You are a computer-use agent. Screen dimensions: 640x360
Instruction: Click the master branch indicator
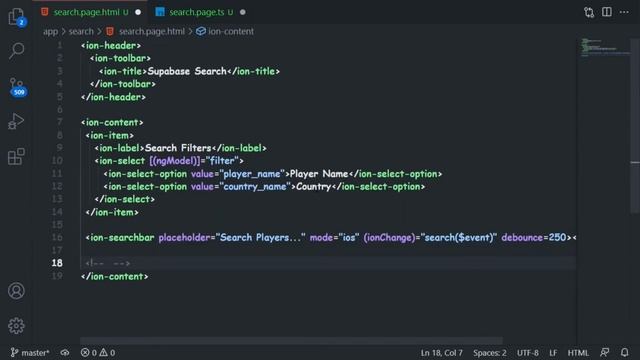(x=30, y=352)
